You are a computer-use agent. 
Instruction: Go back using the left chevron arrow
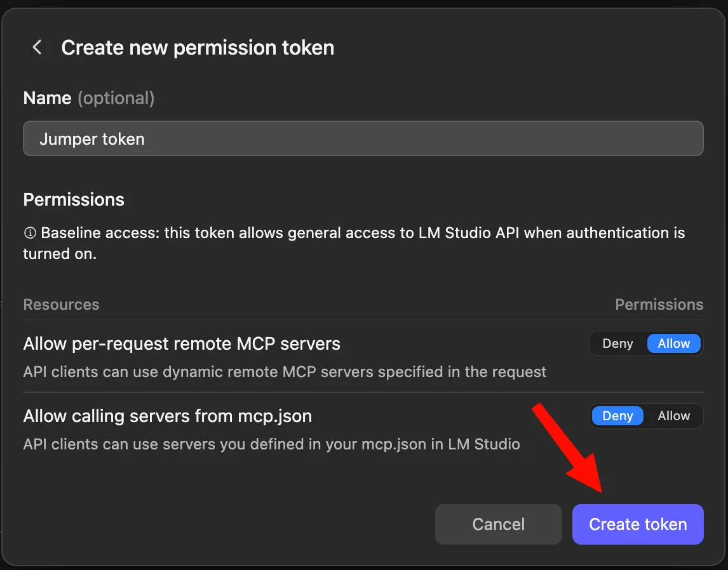37,48
